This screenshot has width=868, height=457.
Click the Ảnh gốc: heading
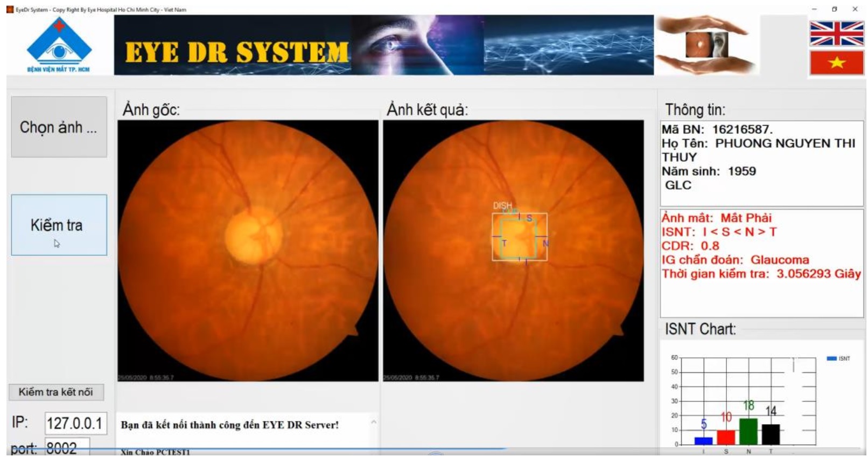point(151,109)
